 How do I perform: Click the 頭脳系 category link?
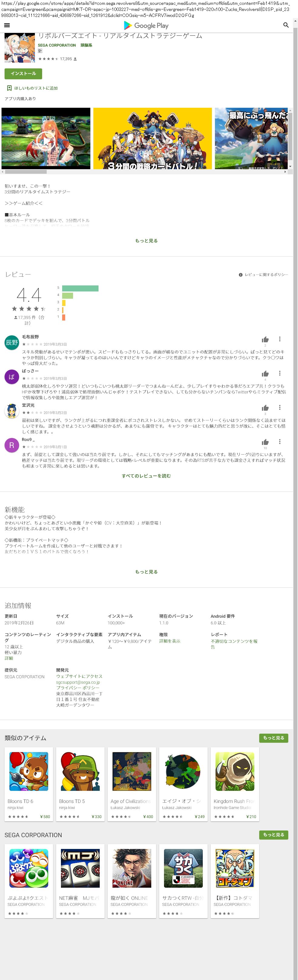[x=86, y=45]
